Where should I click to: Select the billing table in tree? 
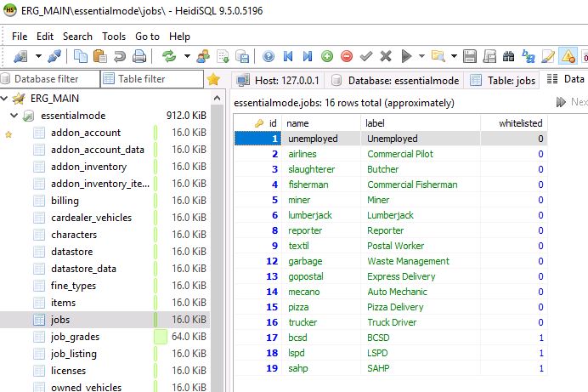click(65, 201)
